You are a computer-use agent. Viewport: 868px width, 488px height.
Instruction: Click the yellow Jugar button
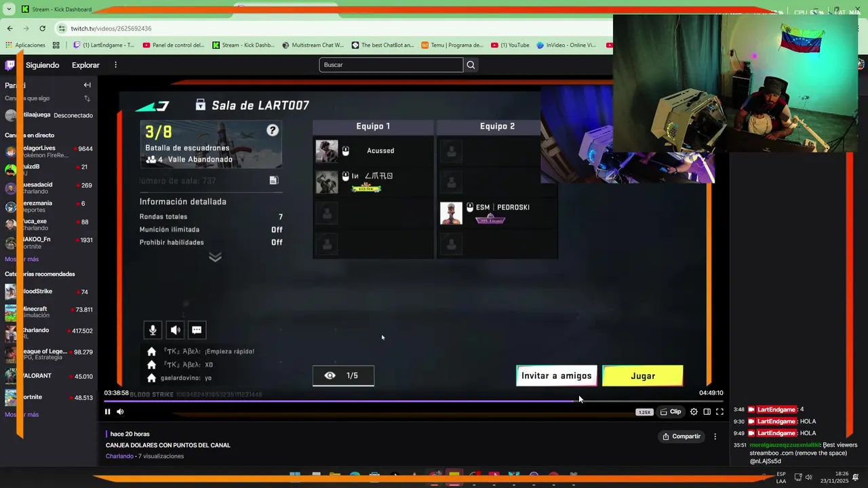click(x=643, y=375)
